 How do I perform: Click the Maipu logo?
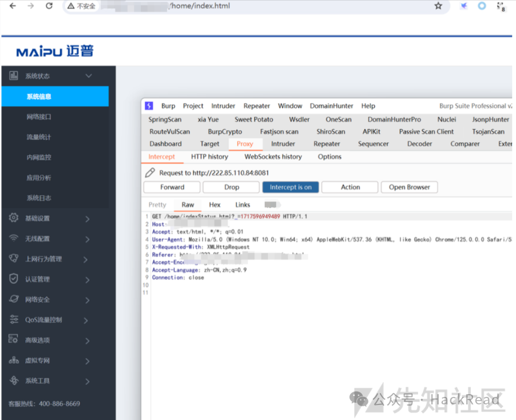55,51
